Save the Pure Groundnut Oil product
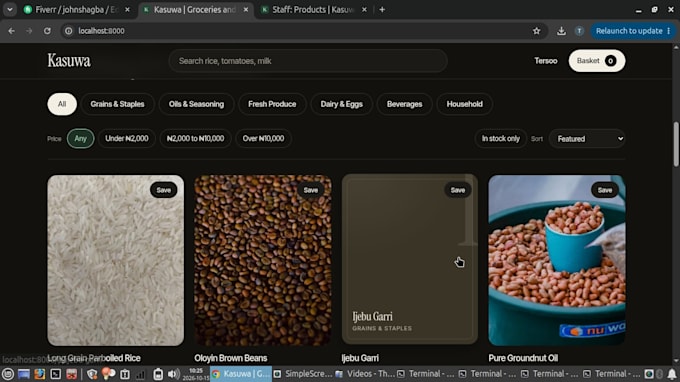 tap(605, 190)
